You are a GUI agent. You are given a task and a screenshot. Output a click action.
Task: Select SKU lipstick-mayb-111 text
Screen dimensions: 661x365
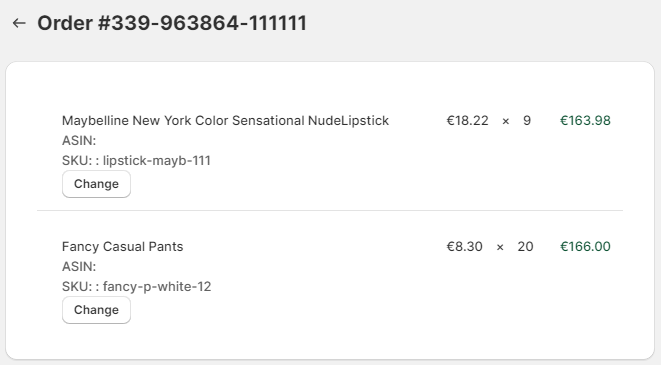tap(136, 161)
